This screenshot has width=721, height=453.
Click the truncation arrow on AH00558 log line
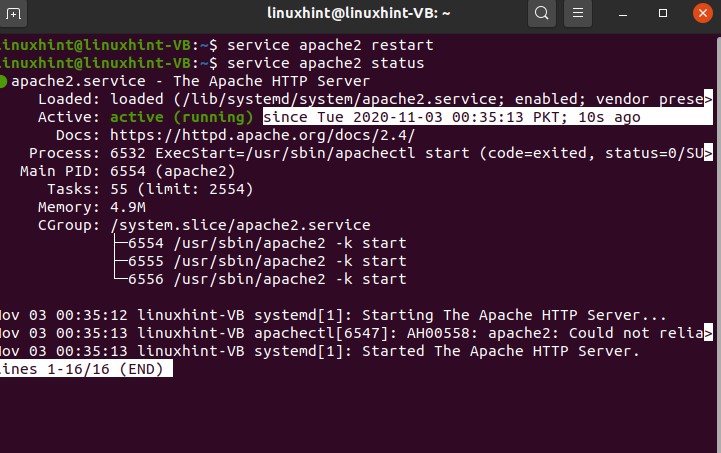[x=713, y=334]
